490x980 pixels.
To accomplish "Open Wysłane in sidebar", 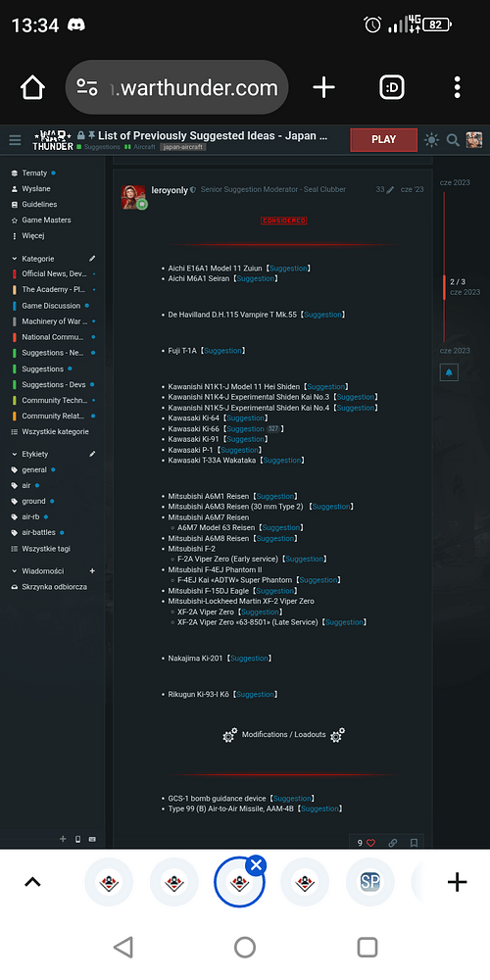I will (36, 189).
